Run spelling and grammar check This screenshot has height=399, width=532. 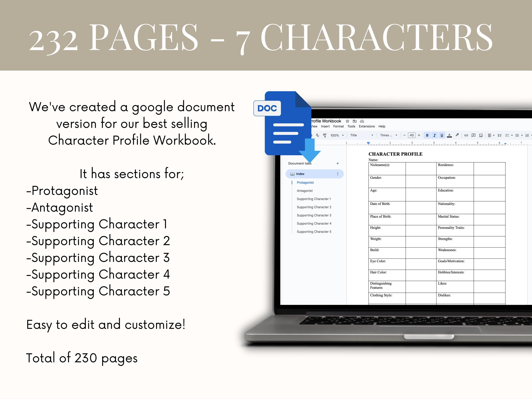pyautogui.click(x=317, y=135)
